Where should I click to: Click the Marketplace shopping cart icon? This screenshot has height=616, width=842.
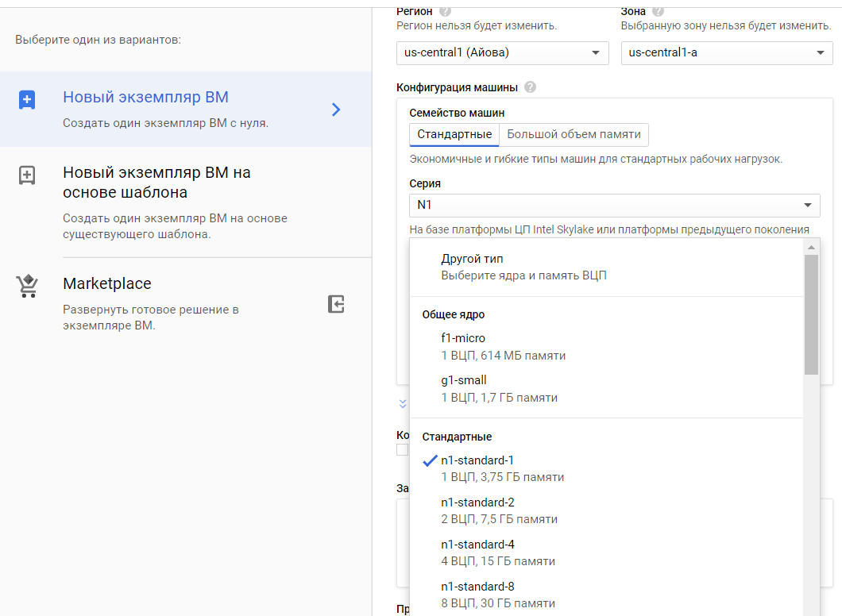click(x=27, y=286)
